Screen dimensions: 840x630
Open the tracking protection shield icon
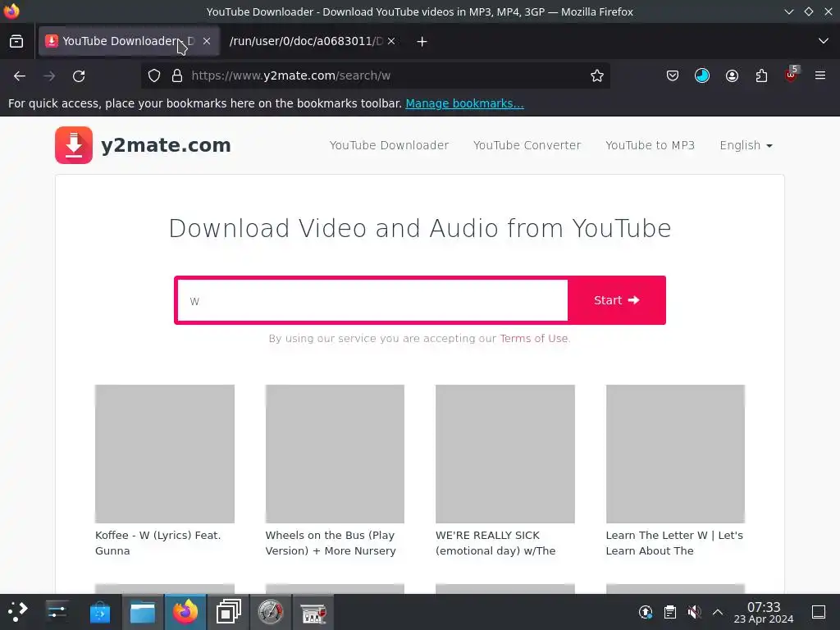click(x=154, y=76)
